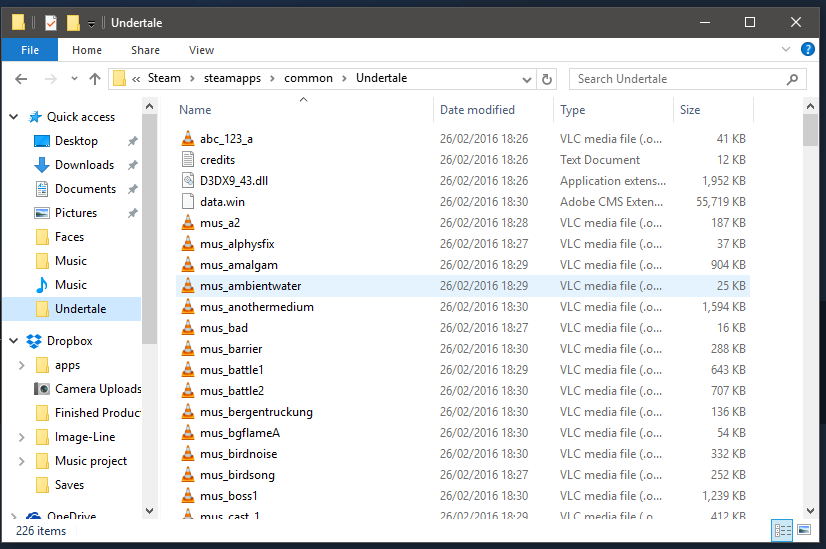Click the Search Undertale box
Image resolution: width=826 pixels, height=549 pixels.
(680, 79)
